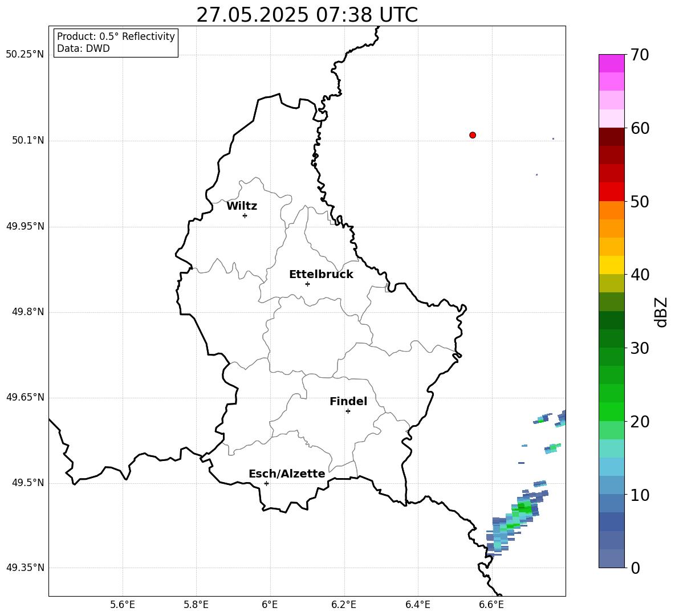Image resolution: width=675 pixels, height=616 pixels.
Task: Click the 6°E longitude label
Action: tap(270, 605)
